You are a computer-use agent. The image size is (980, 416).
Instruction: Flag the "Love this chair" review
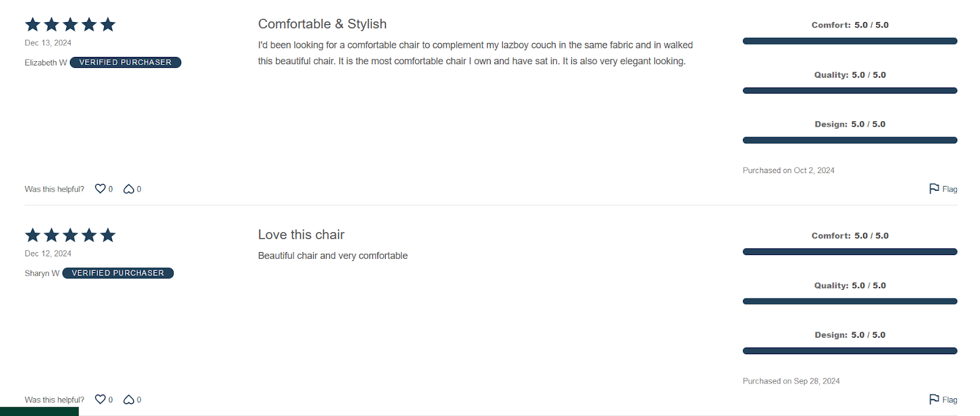pyautogui.click(x=943, y=399)
